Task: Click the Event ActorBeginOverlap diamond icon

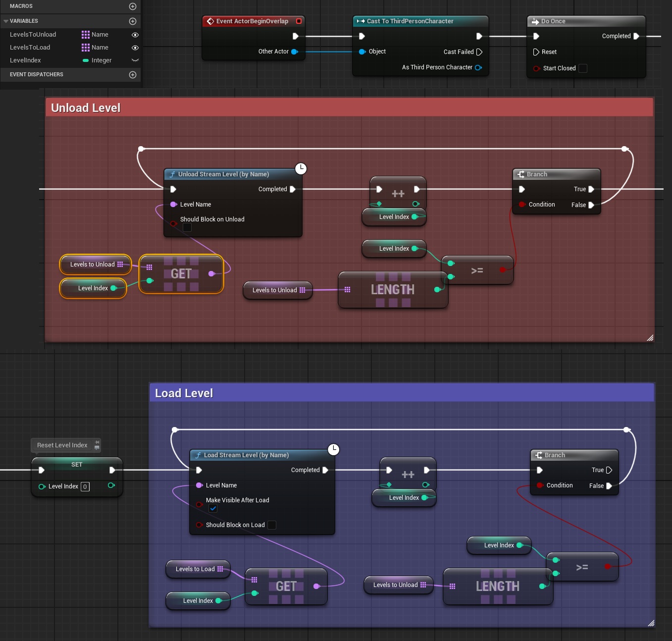Action: 210,21
